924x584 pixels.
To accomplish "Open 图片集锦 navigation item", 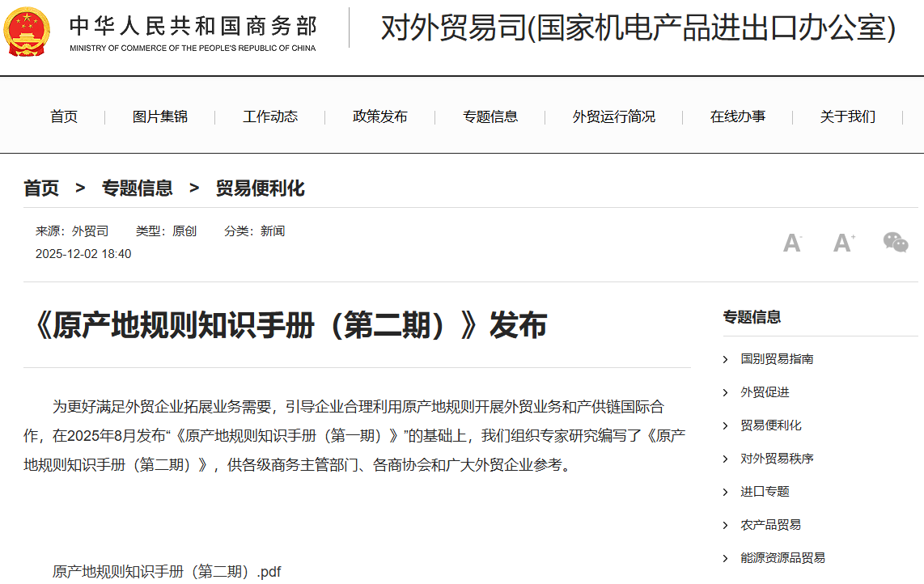I will 160,116.
